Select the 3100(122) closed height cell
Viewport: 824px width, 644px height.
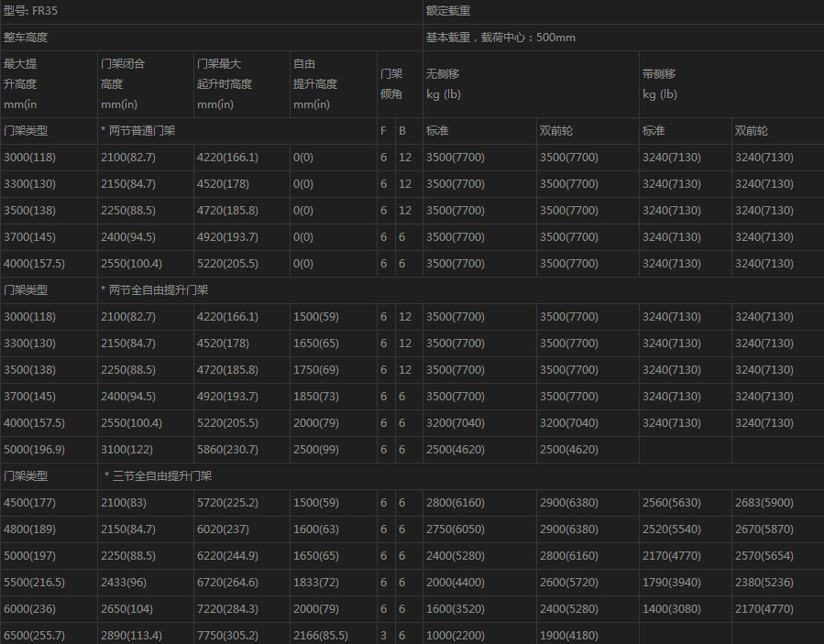click(x=127, y=450)
